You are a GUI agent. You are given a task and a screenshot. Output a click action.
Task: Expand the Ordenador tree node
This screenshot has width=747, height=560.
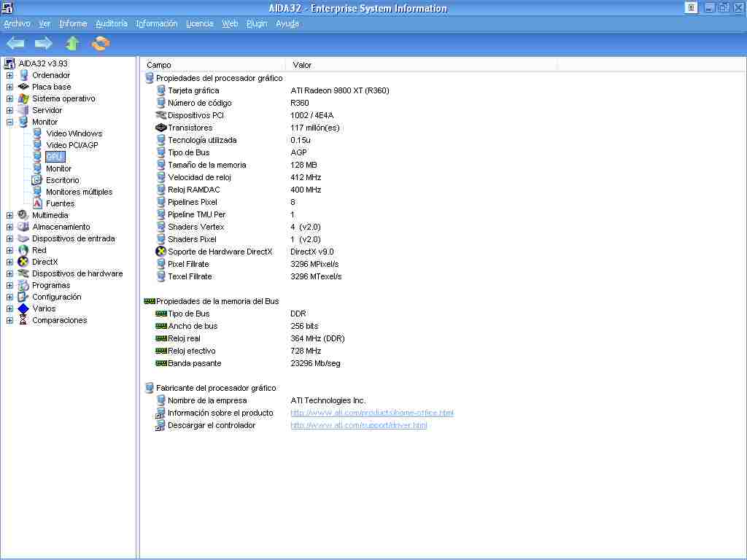[x=9, y=75]
